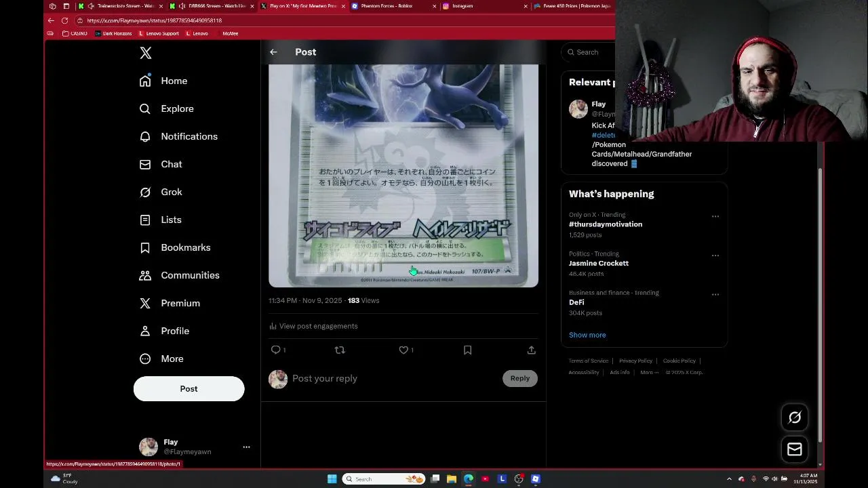The width and height of the screenshot is (868, 488).
Task: Click the white Post button
Action: pyautogui.click(x=189, y=389)
